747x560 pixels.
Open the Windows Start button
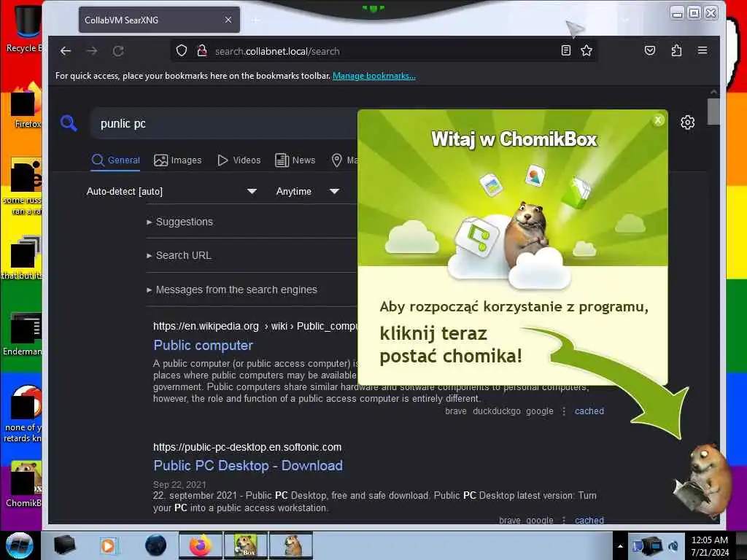click(20, 545)
